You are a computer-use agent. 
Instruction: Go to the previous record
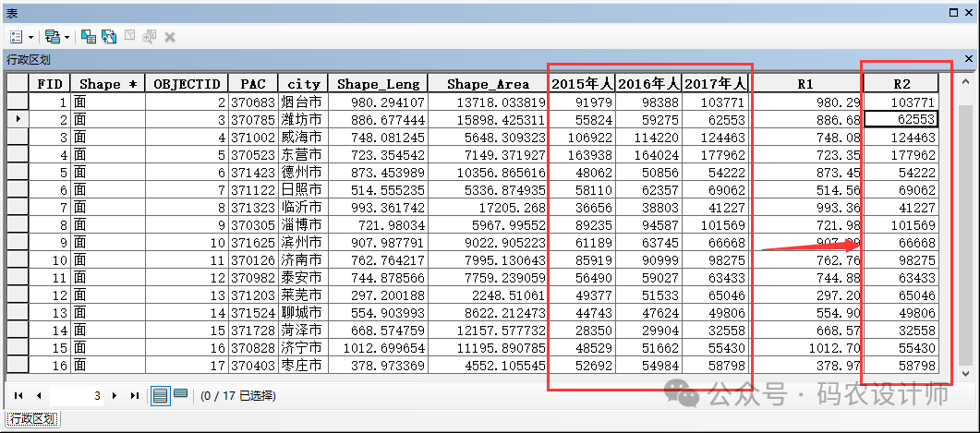tap(39, 395)
